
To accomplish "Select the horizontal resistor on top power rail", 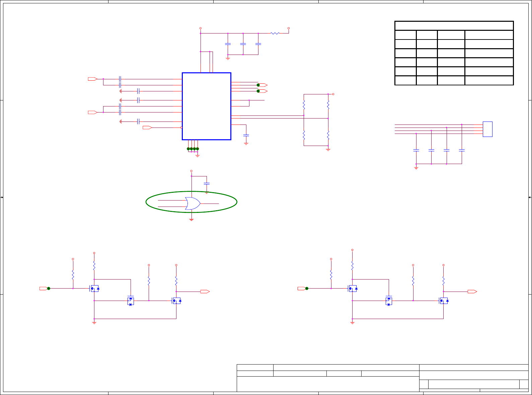I will (x=275, y=33).
